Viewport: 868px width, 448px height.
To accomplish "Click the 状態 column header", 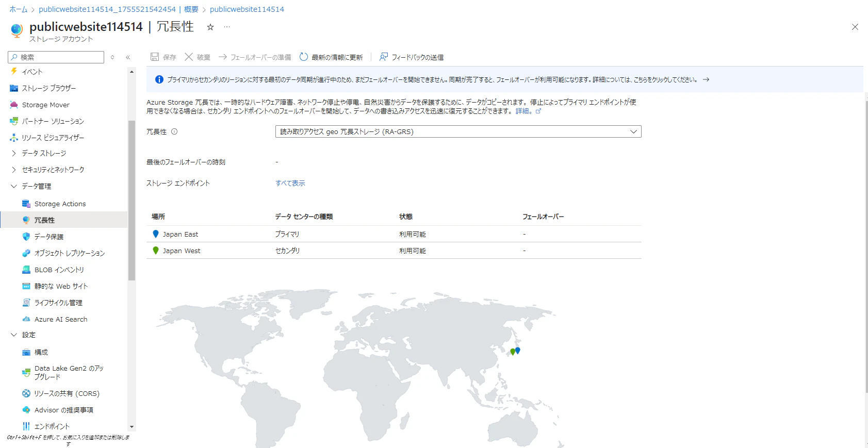I will [406, 217].
